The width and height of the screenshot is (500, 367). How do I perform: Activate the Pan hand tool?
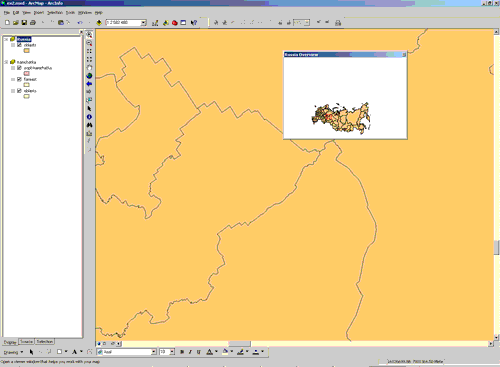pyautogui.click(x=89, y=68)
